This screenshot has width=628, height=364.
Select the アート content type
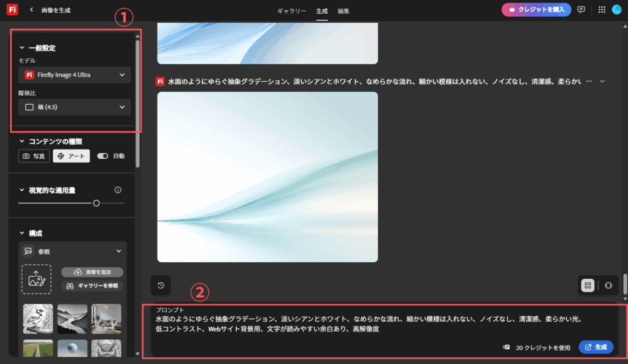click(x=71, y=156)
